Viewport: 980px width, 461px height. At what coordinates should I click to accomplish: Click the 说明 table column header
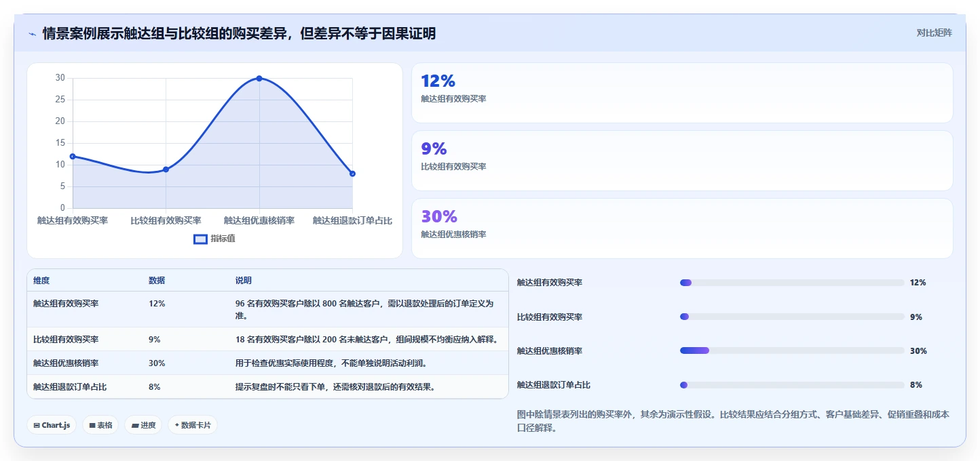244,281
